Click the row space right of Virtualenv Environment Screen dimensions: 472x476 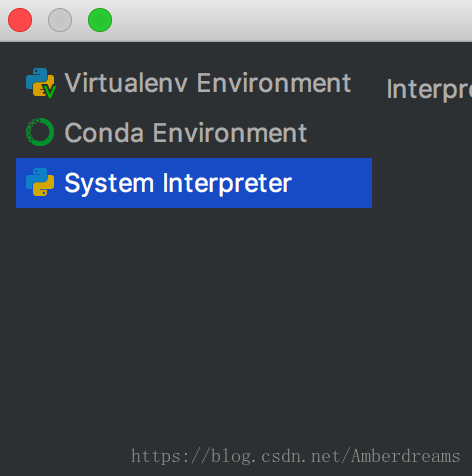click(362, 83)
